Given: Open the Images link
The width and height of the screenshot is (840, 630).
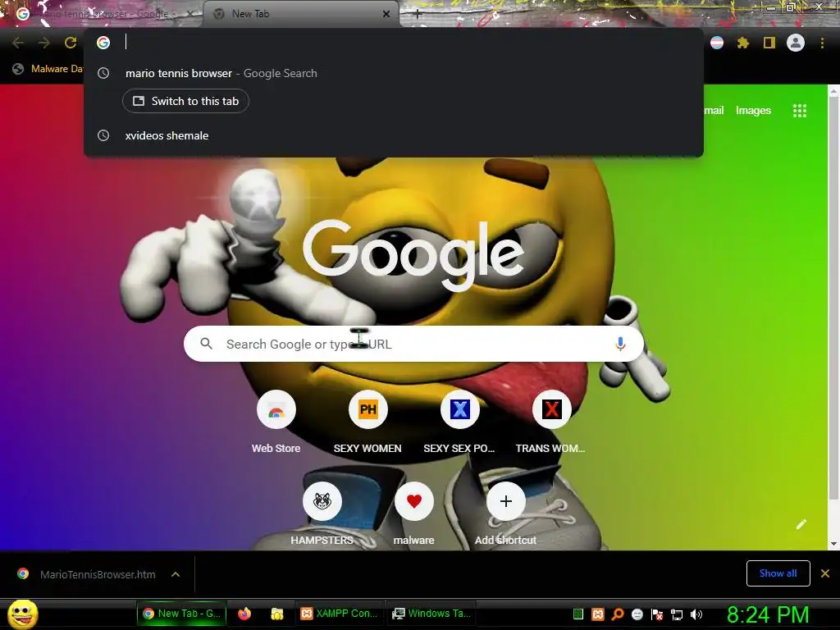Looking at the screenshot, I should 753,111.
